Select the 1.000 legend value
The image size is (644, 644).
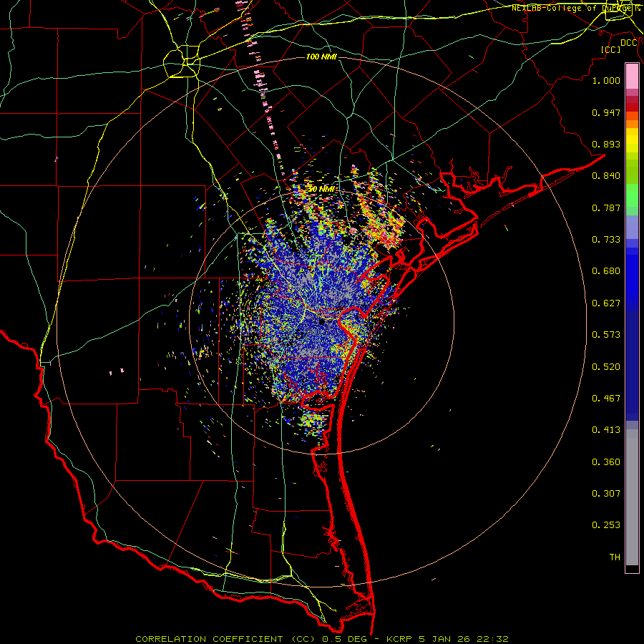(606, 80)
